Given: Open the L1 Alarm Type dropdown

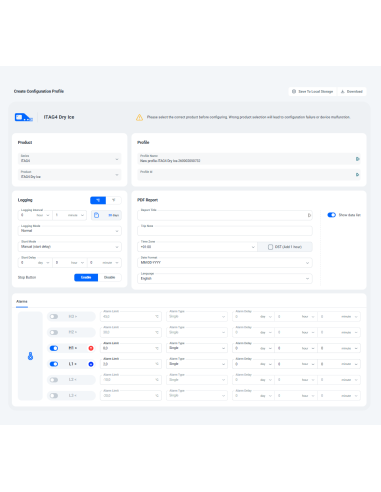Looking at the screenshot, I should pos(197,364).
